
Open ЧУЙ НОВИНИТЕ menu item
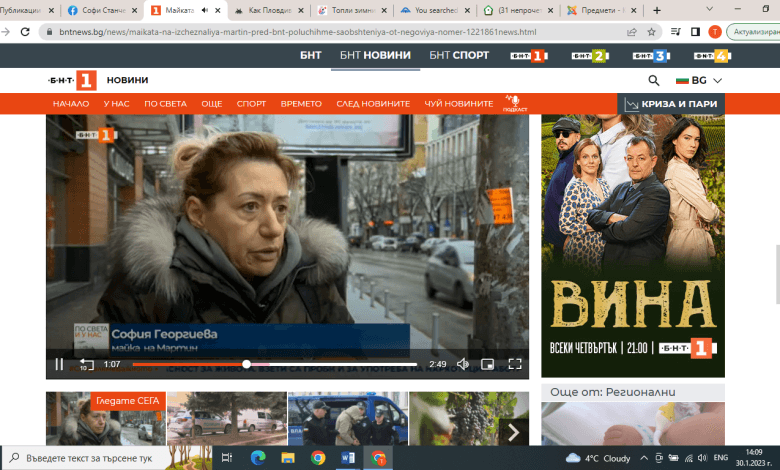click(x=459, y=103)
